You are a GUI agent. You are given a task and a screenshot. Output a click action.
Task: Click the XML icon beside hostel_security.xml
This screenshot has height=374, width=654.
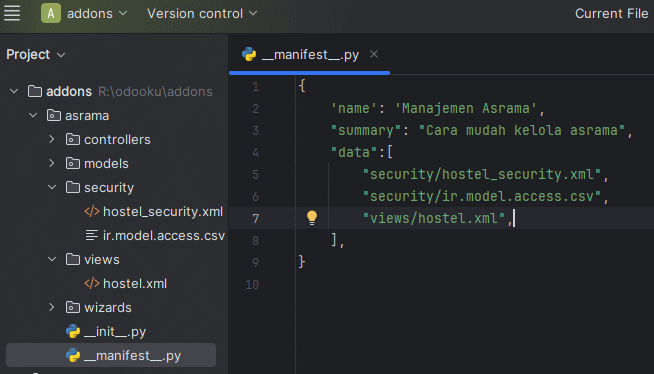coord(92,211)
